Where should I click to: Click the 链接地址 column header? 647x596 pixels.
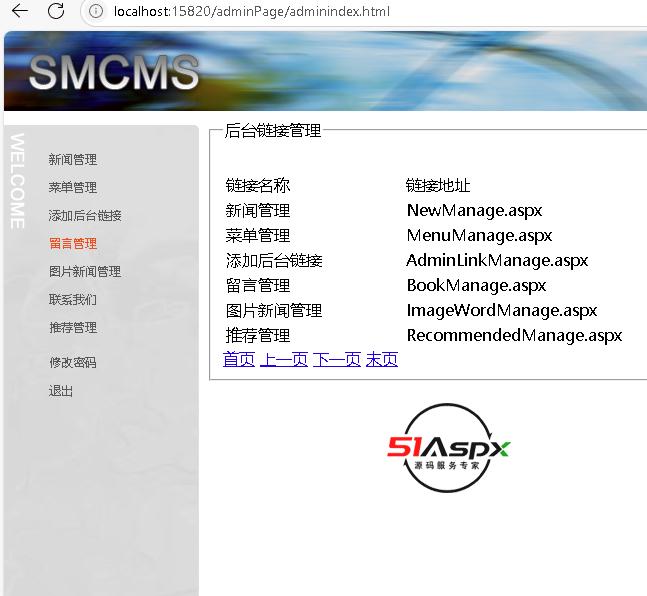[438, 186]
